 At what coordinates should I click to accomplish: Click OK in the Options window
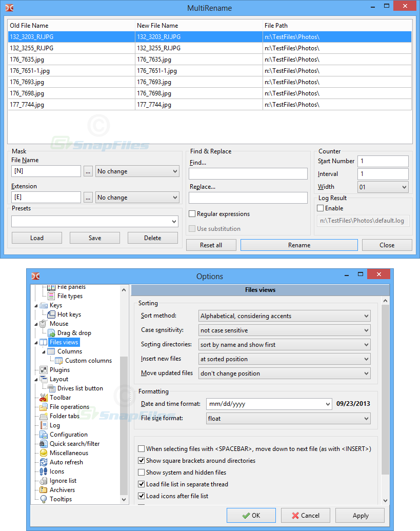tap(251, 516)
